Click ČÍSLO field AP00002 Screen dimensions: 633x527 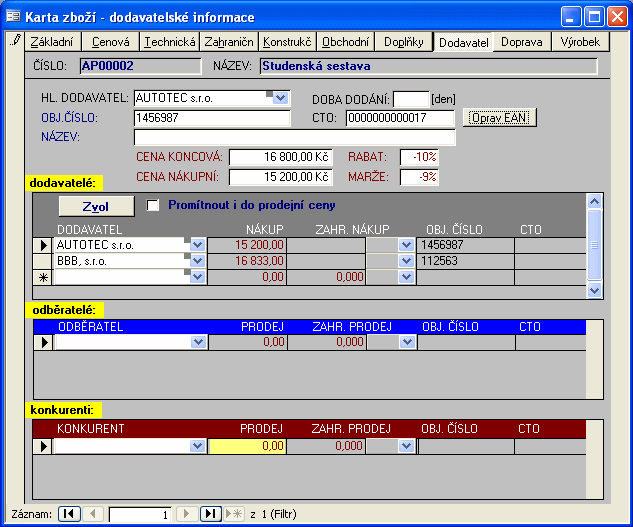pyautogui.click(x=140, y=66)
